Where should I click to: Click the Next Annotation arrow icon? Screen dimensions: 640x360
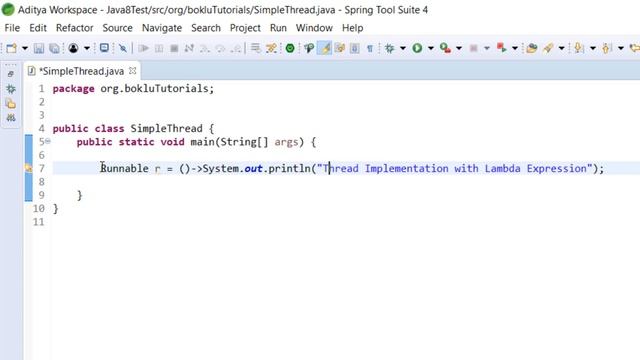click(x=579, y=49)
